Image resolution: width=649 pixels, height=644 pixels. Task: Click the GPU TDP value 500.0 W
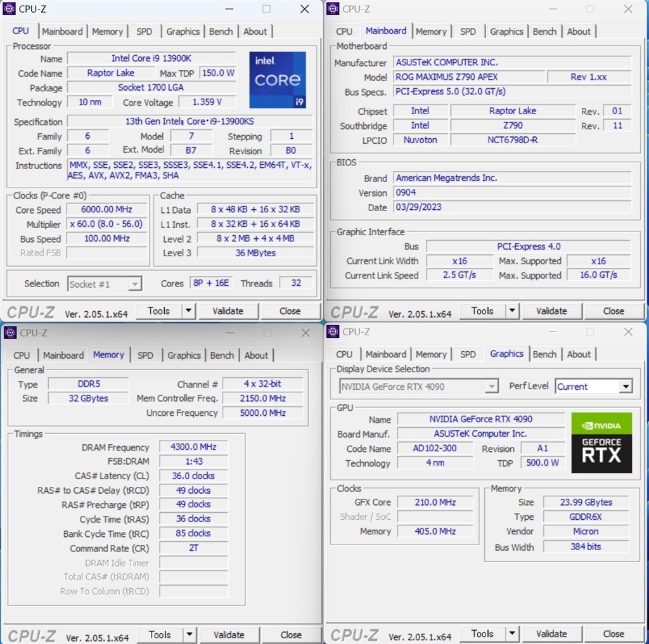pyautogui.click(x=543, y=463)
